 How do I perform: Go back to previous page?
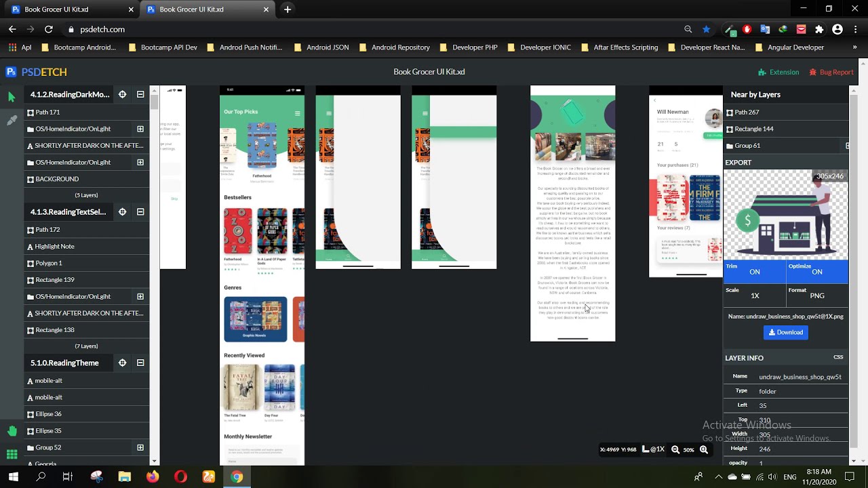[12, 29]
